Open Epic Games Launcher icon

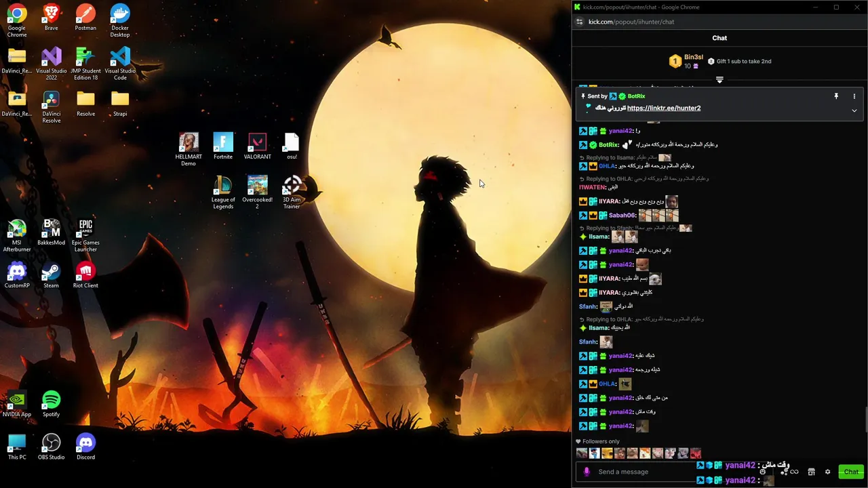click(x=85, y=235)
